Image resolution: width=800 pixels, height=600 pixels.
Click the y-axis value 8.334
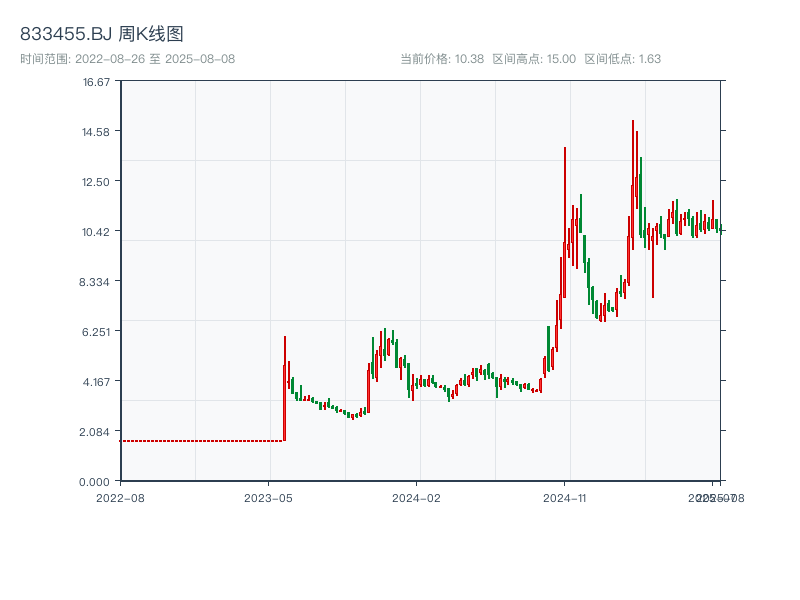94,282
